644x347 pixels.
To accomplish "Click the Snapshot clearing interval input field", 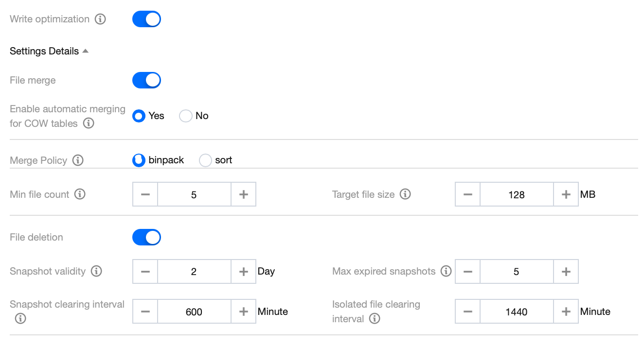I will [194, 312].
